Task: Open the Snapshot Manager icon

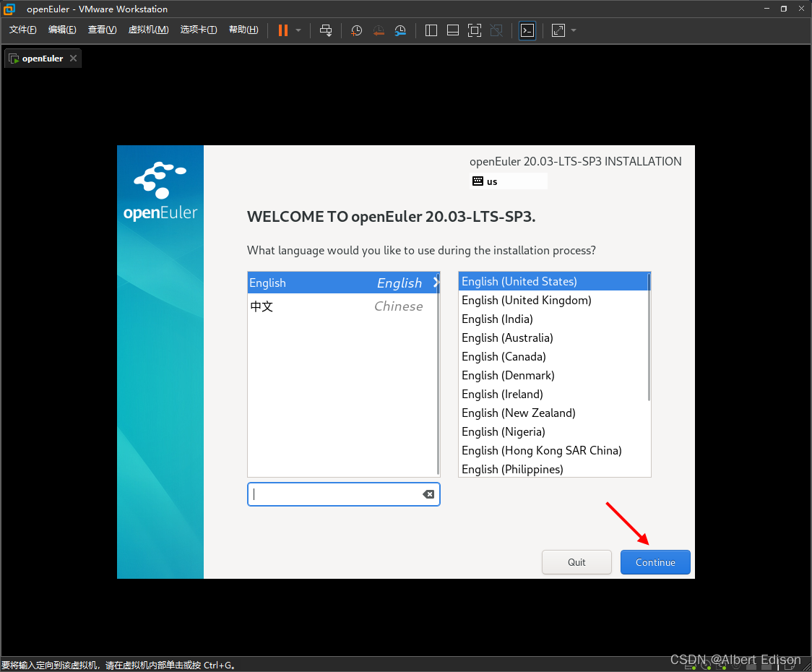Action: [x=400, y=30]
